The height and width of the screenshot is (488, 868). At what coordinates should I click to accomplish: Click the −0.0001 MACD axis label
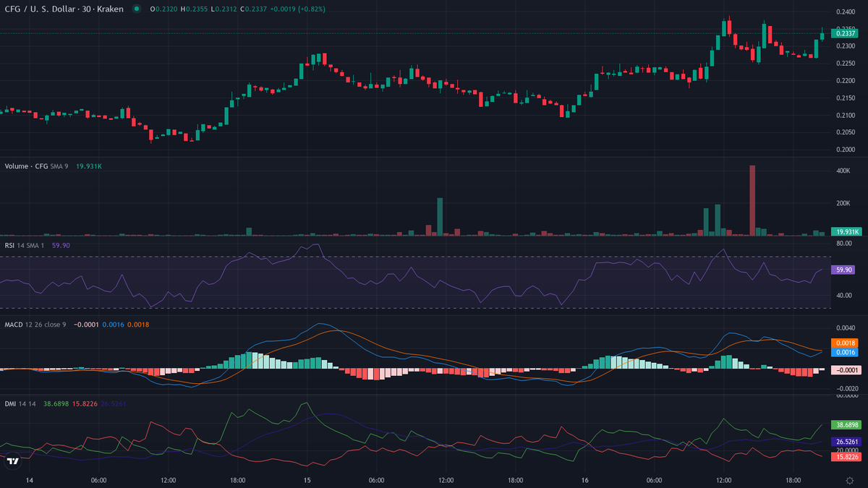pyautogui.click(x=846, y=369)
